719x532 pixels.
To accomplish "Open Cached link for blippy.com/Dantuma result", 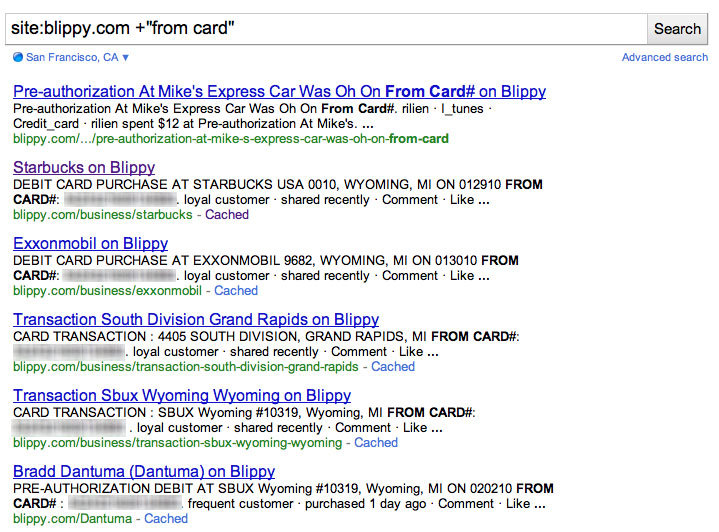I will 166,519.
